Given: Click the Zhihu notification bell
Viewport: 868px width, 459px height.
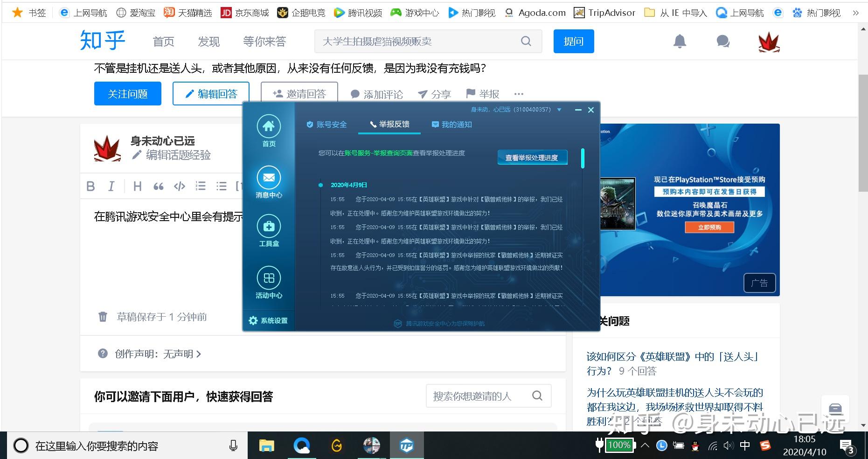Looking at the screenshot, I should pyautogui.click(x=680, y=41).
